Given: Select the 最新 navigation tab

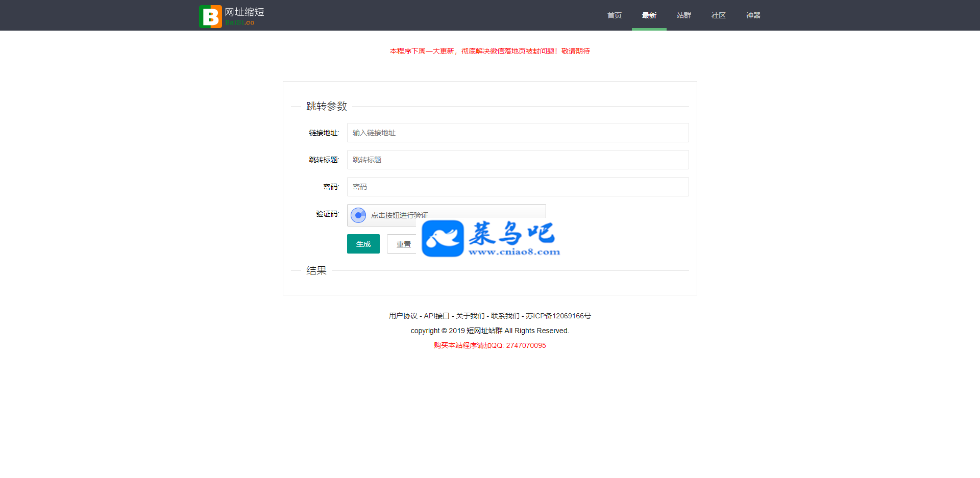Looking at the screenshot, I should click(649, 15).
